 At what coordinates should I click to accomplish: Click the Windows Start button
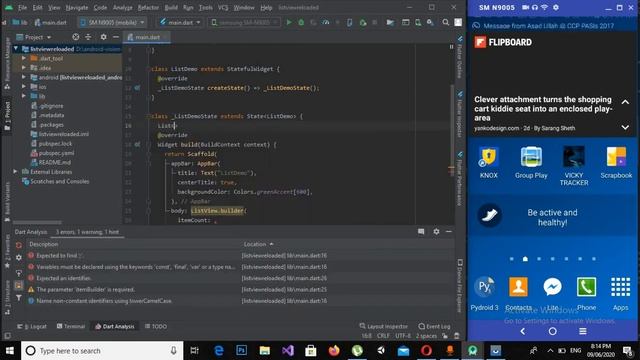coord(9,351)
